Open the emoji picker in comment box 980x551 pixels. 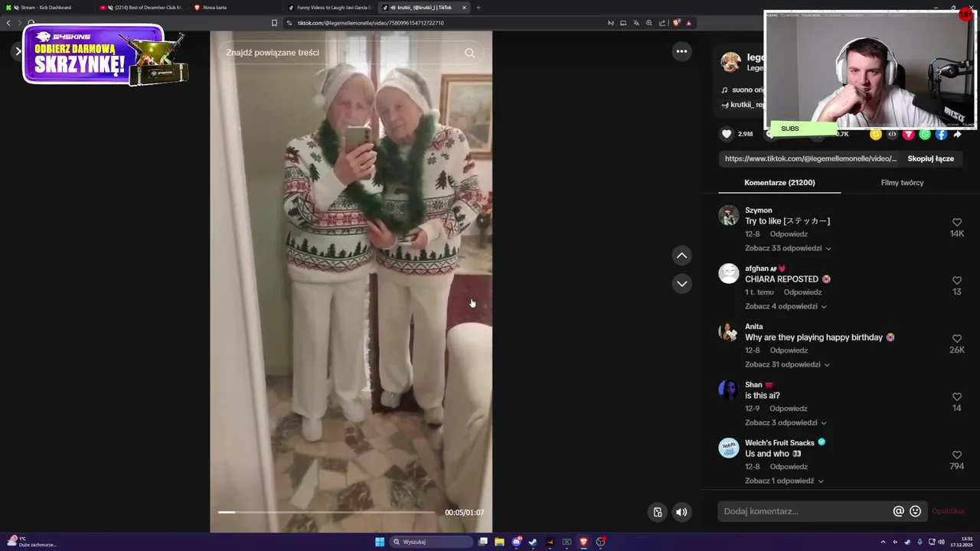click(x=915, y=511)
